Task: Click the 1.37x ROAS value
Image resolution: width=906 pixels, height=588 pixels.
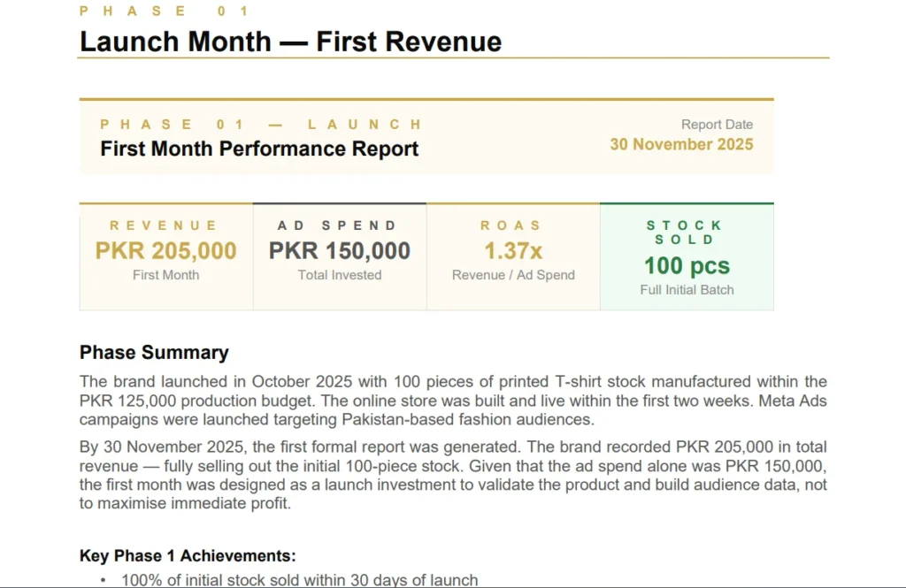Action: pos(513,251)
